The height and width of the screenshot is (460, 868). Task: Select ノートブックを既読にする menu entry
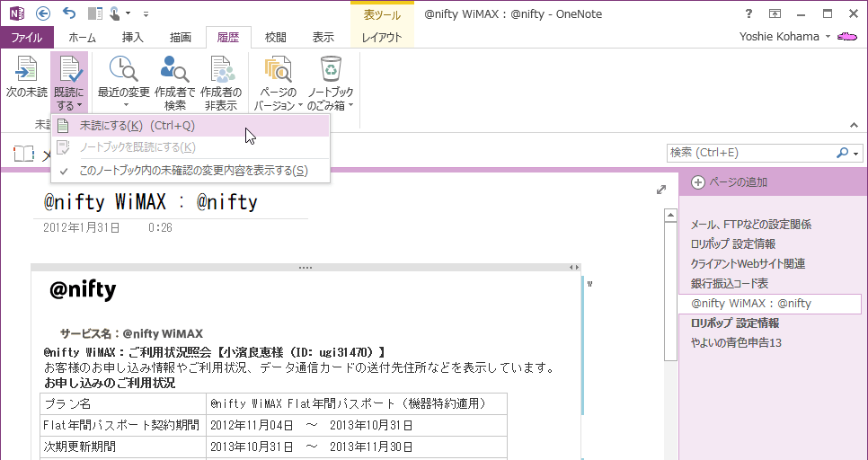pyautogui.click(x=190, y=147)
